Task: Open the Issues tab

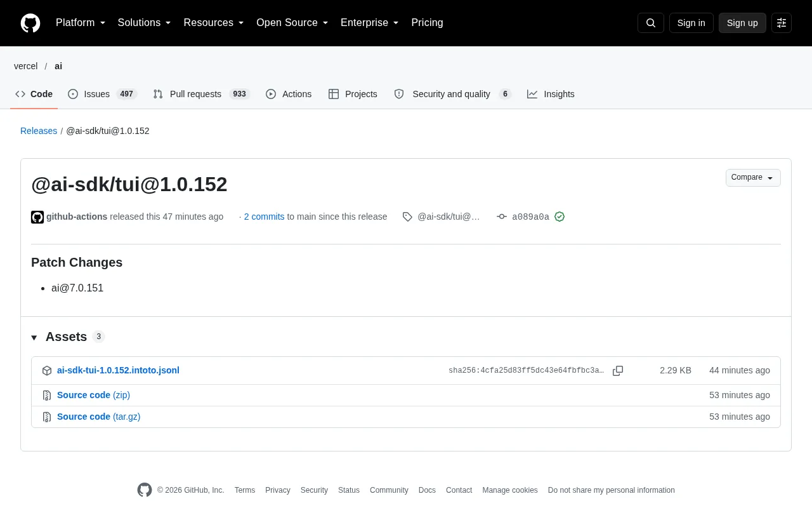Action: [x=102, y=94]
